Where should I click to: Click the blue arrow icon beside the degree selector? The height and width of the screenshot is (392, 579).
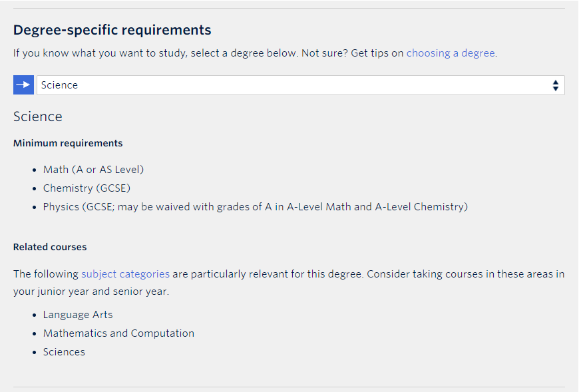(24, 85)
